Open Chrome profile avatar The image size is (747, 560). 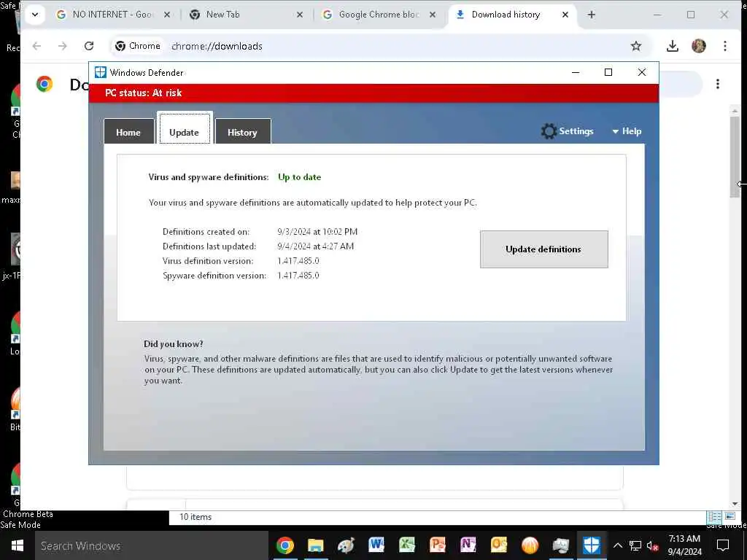click(x=699, y=46)
